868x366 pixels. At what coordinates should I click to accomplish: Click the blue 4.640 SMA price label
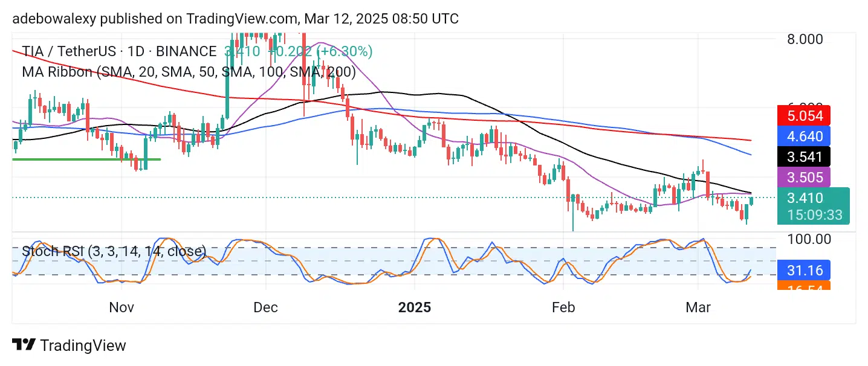pyautogui.click(x=803, y=135)
